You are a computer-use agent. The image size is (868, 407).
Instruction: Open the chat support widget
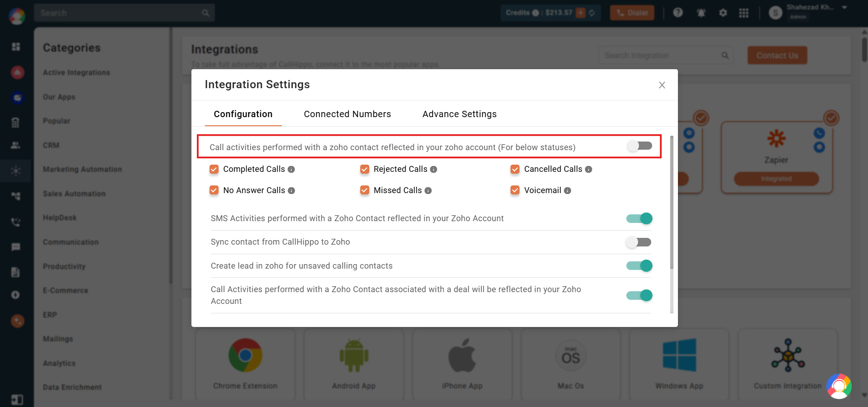tap(839, 386)
